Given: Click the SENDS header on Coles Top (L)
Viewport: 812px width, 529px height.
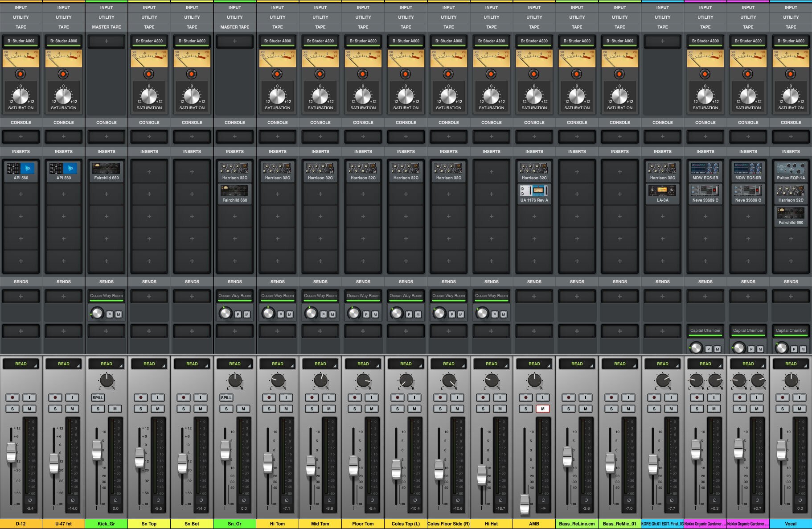Looking at the screenshot, I should [x=406, y=281].
